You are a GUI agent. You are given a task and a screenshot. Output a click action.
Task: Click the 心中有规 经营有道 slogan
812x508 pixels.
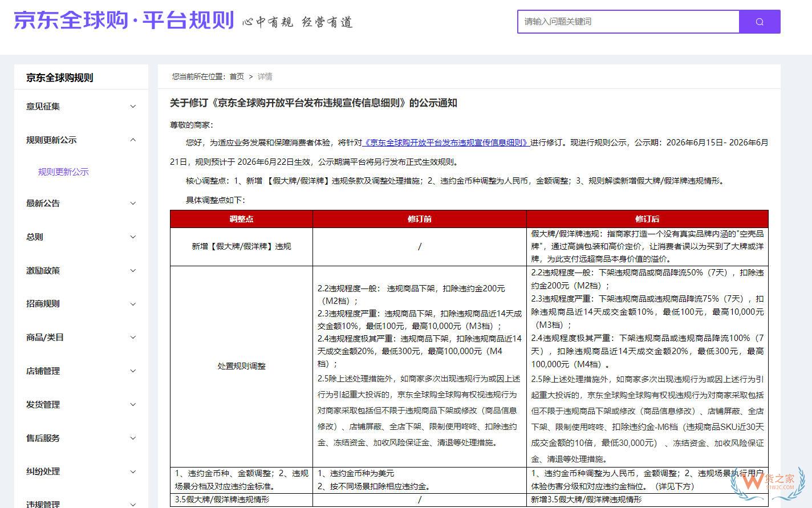pyautogui.click(x=298, y=22)
